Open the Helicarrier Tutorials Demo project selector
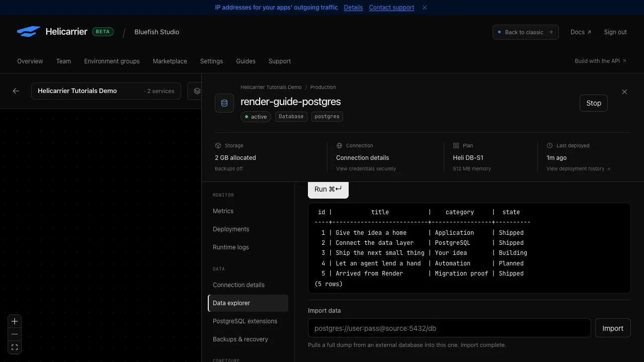 click(x=106, y=91)
